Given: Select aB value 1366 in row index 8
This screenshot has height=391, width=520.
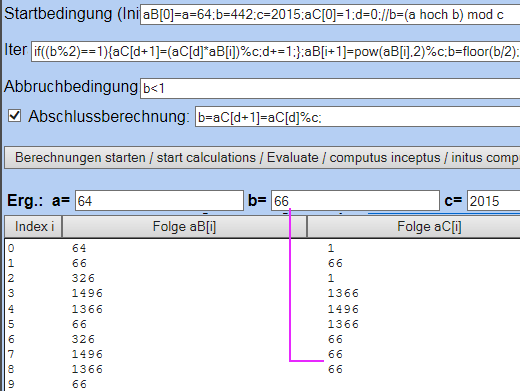Looking at the screenshot, I should [87, 369].
